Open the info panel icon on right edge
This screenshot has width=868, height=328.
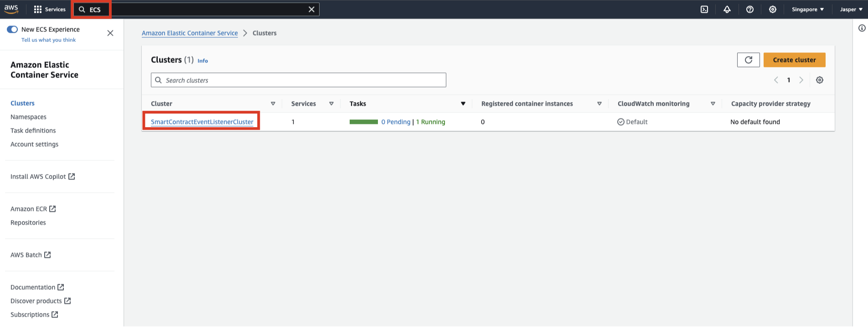click(862, 28)
